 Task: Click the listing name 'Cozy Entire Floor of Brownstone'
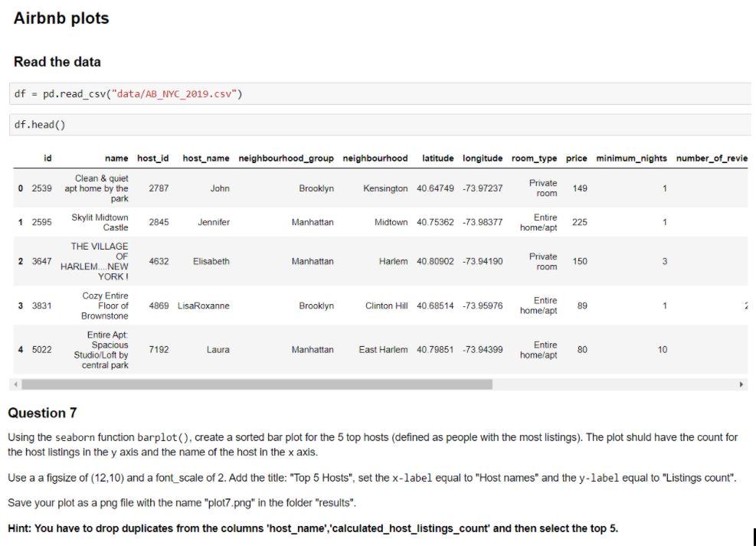pos(105,306)
